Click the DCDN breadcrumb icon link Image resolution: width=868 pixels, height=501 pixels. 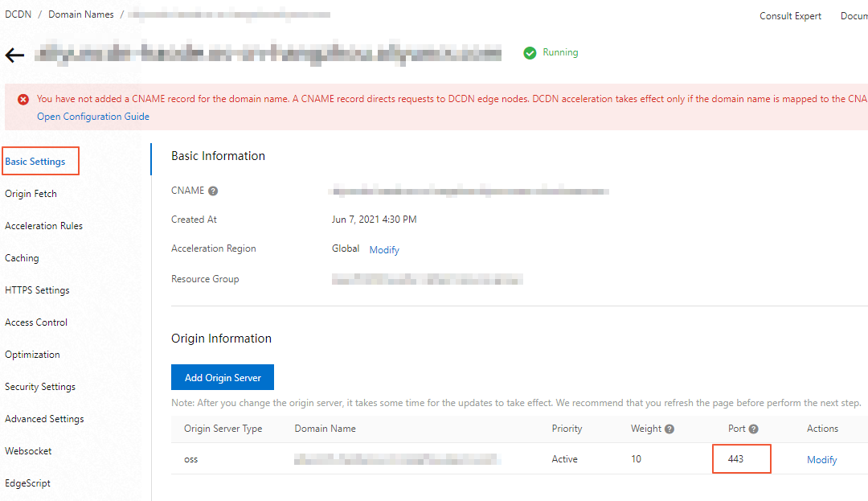click(x=18, y=14)
